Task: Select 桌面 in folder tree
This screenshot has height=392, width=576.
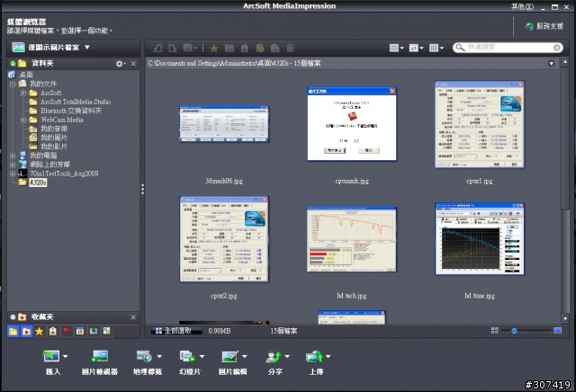Action: pyautogui.click(x=26, y=75)
